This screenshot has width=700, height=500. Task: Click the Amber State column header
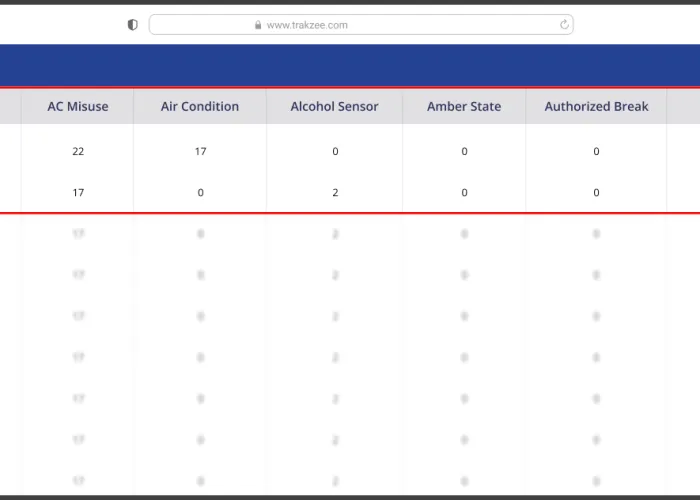coord(464,107)
